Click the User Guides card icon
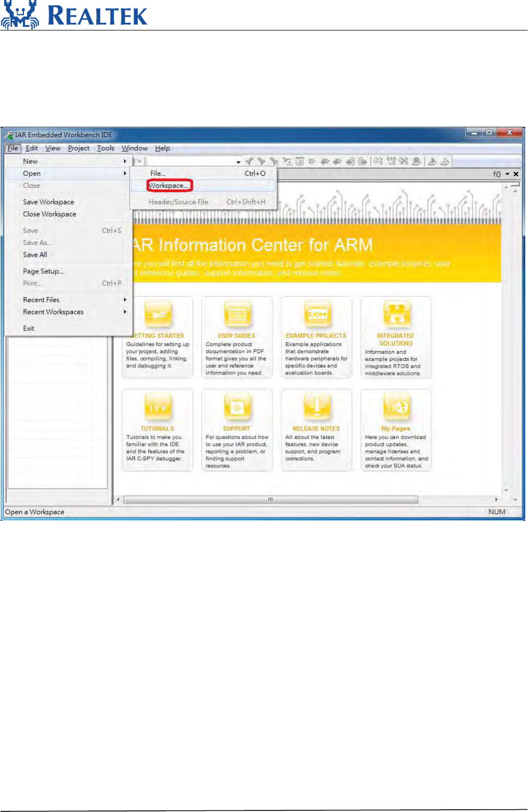Screen dimensions: 528x812 [x=237, y=314]
